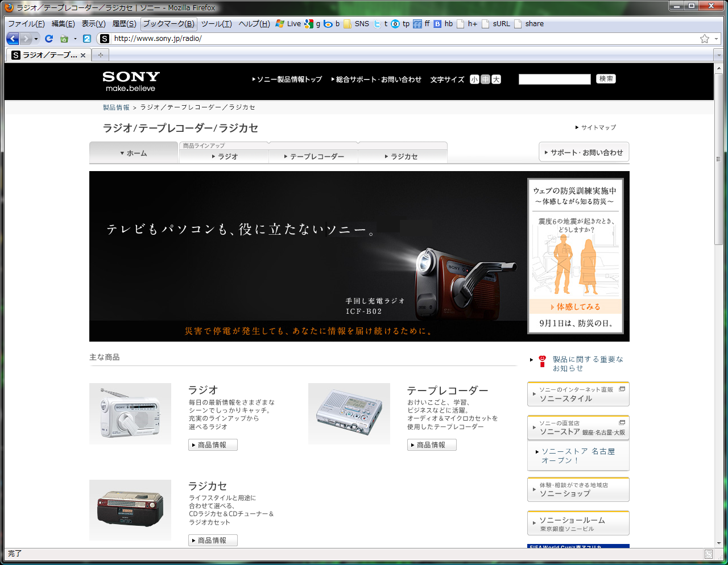728x565 pixels.
Task: Open ソニーストア 名古屋 オープン！ link
Action: (x=578, y=456)
